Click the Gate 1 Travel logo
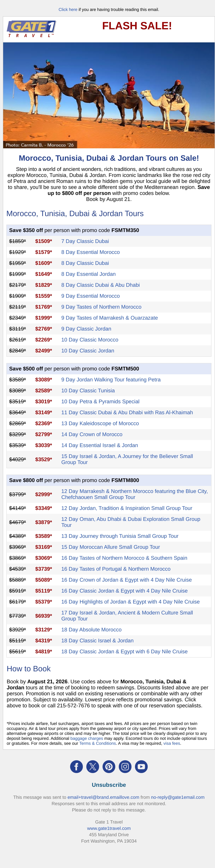The height and width of the screenshot is (868, 215). (31, 29)
